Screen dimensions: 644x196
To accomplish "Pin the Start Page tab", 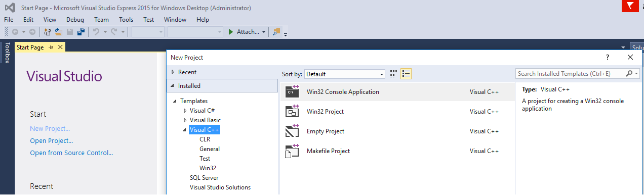I will [51, 47].
